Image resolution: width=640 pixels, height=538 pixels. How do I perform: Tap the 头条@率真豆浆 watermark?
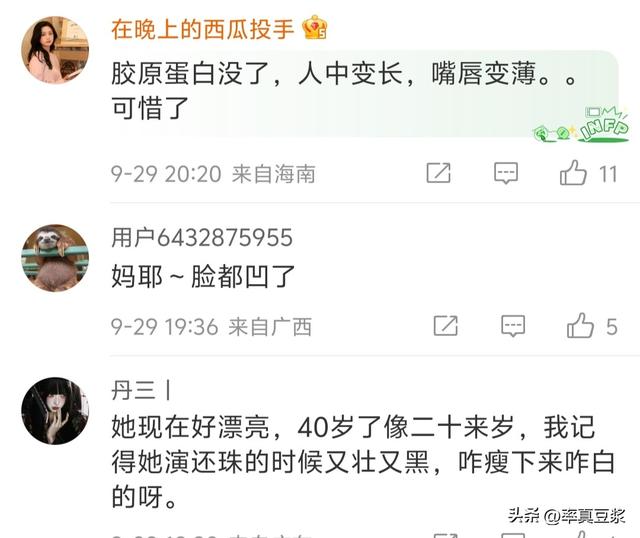pos(567,516)
